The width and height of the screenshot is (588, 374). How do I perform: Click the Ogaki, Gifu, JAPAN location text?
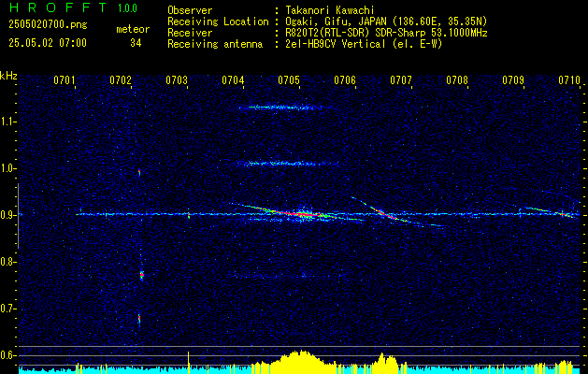pos(386,22)
